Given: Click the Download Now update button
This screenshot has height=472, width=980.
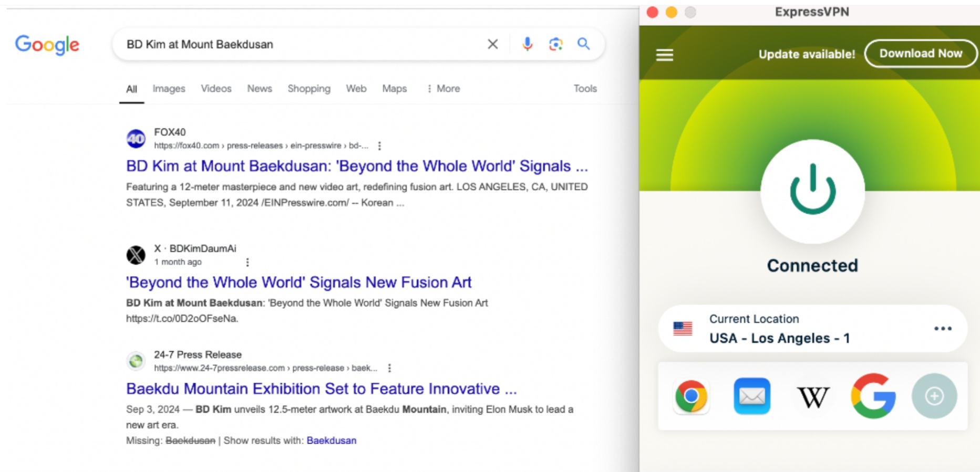Looking at the screenshot, I should click(x=921, y=54).
